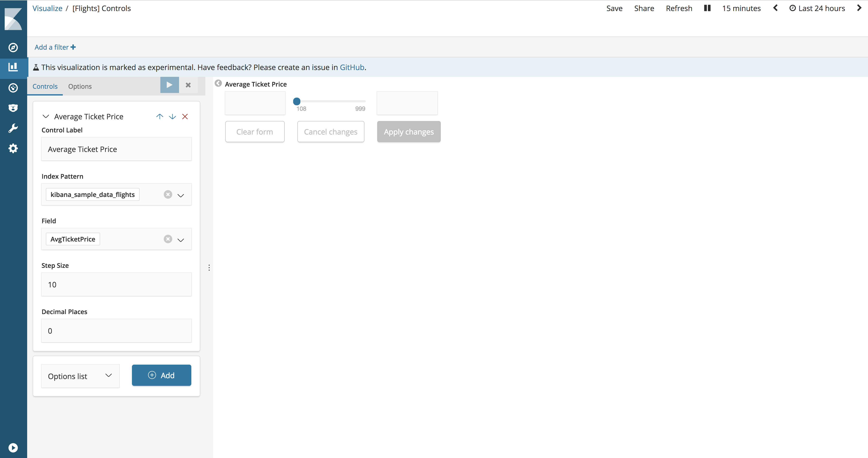Open the Visualize app icon in sidebar
Screen dimensions: 868x458
click(13, 67)
